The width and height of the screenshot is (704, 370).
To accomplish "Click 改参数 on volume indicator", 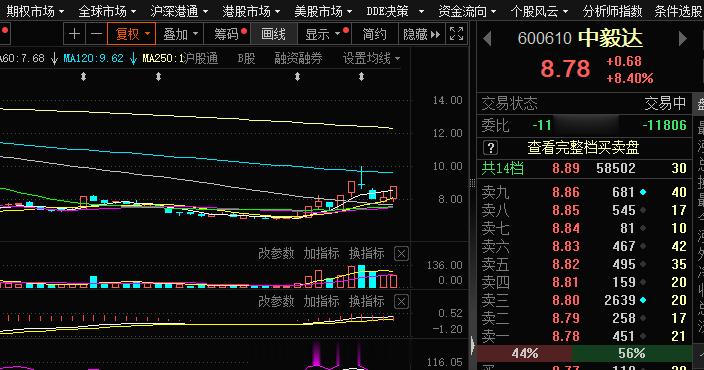I will point(276,254).
